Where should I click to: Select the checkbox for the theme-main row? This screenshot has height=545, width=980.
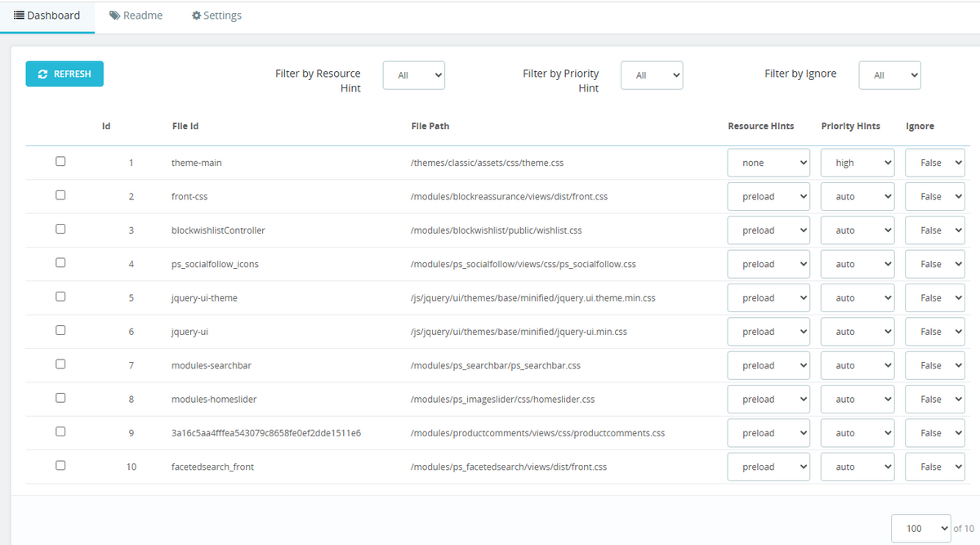(x=60, y=161)
